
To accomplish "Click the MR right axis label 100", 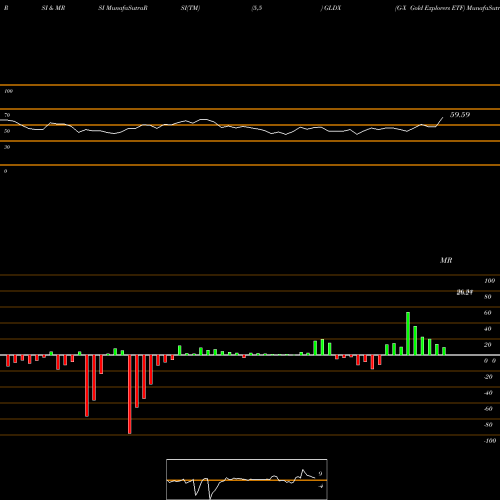I will pos(489,281).
